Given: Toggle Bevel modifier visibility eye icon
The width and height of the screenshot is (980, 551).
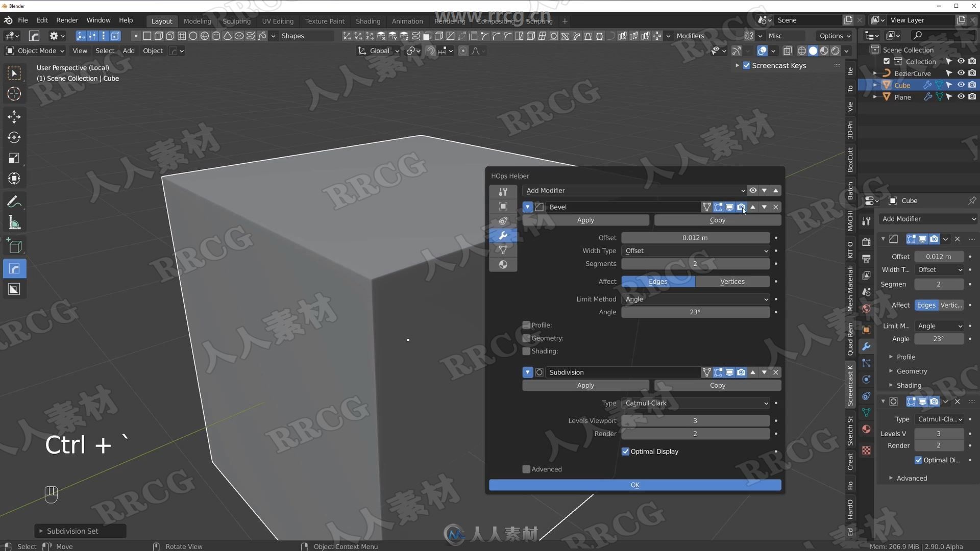Looking at the screenshot, I should [x=729, y=207].
